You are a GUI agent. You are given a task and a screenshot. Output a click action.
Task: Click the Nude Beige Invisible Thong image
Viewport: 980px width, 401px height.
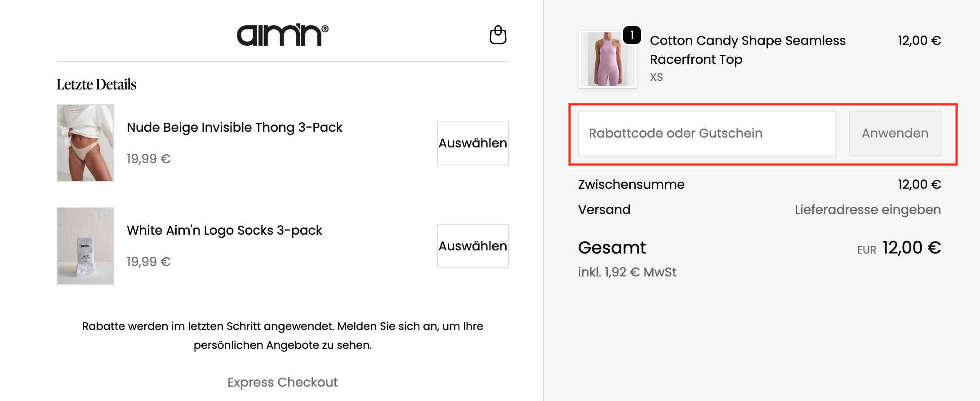85,143
